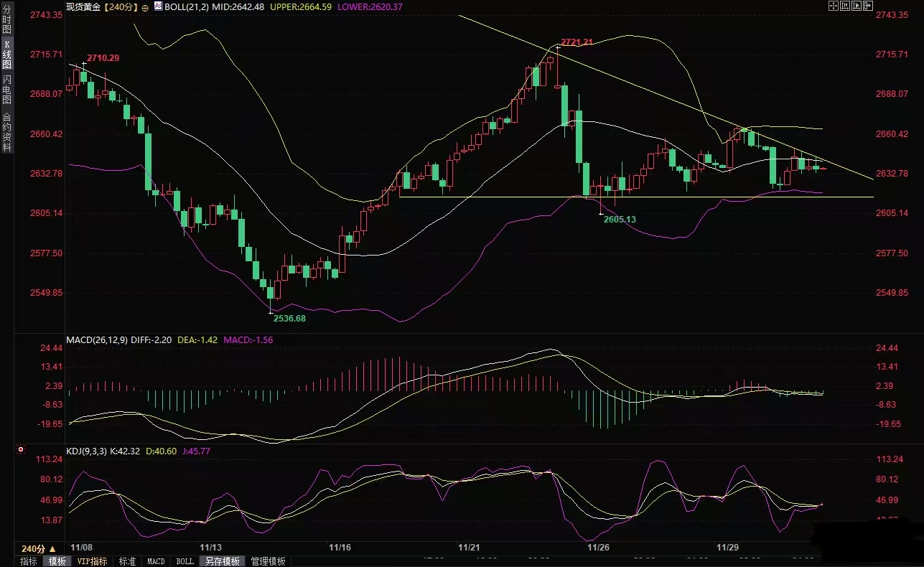Click the 2721.21 high price marker
This screenshot has width=924, height=567.
click(577, 42)
